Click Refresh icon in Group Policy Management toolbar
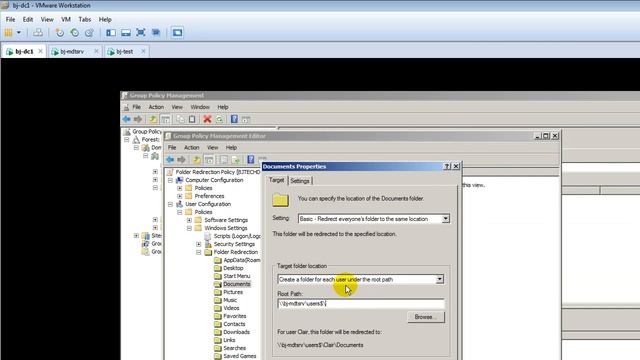This screenshot has width=640, height=360. (220, 119)
